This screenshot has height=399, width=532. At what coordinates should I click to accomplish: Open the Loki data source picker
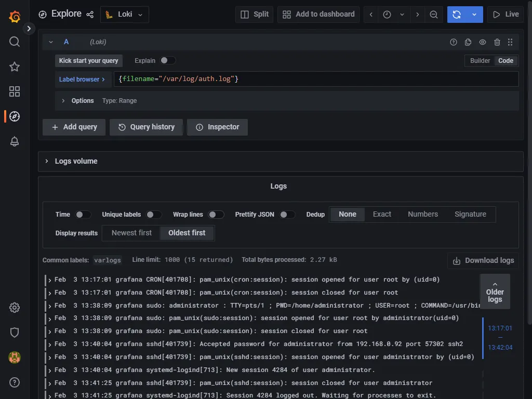click(x=125, y=15)
